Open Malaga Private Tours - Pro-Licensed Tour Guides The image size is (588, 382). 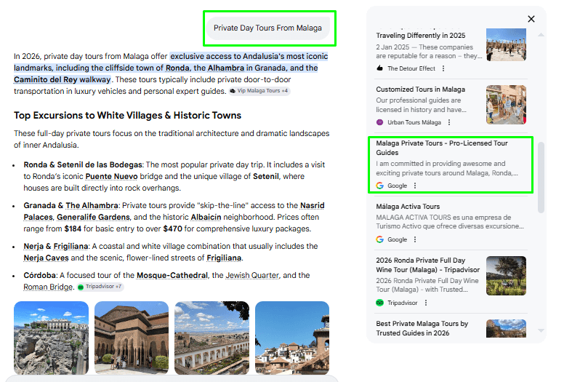tap(442, 148)
